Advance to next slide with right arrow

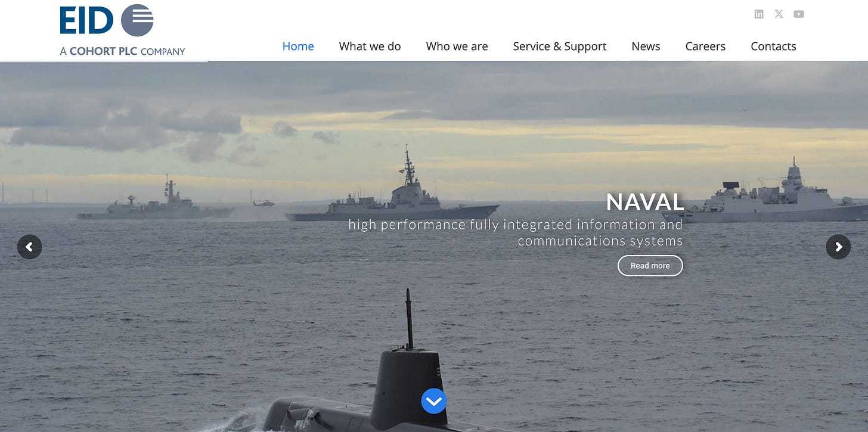(838, 247)
